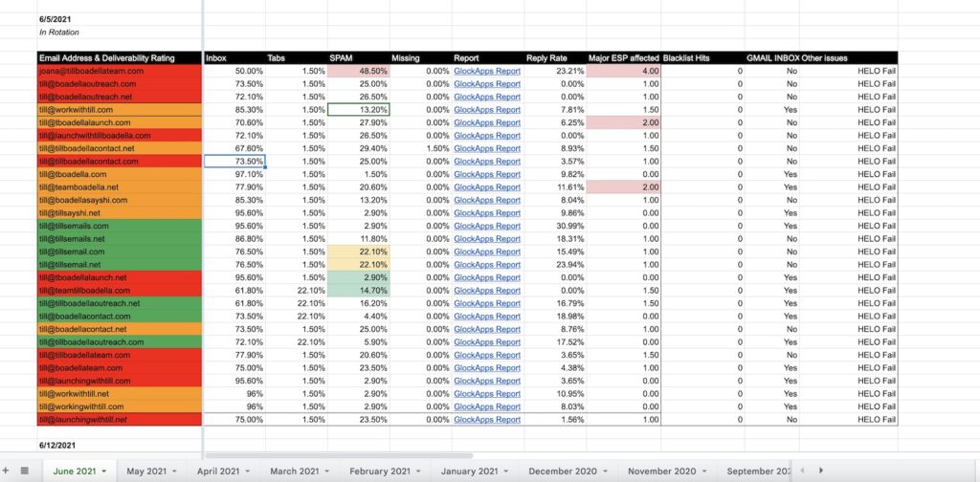Image resolution: width=980 pixels, height=482 pixels.
Task: Select the 30.99% reply rate cell
Action: pyautogui.click(x=555, y=226)
